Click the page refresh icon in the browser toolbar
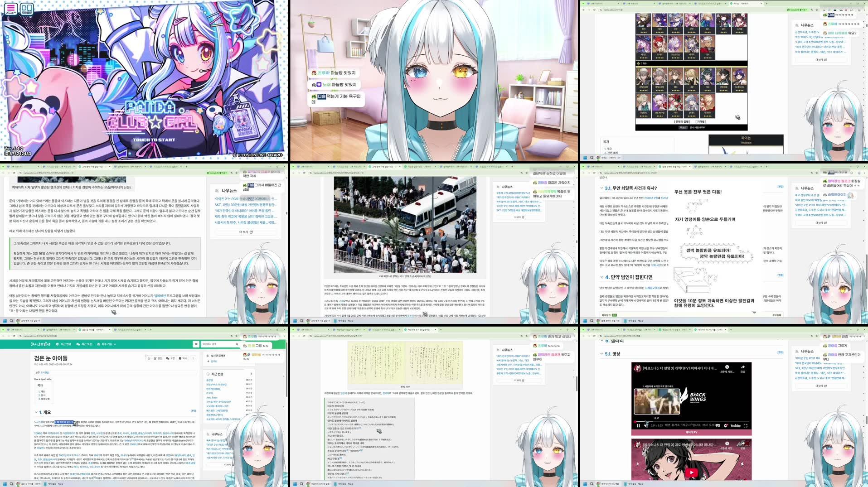 pos(14,336)
